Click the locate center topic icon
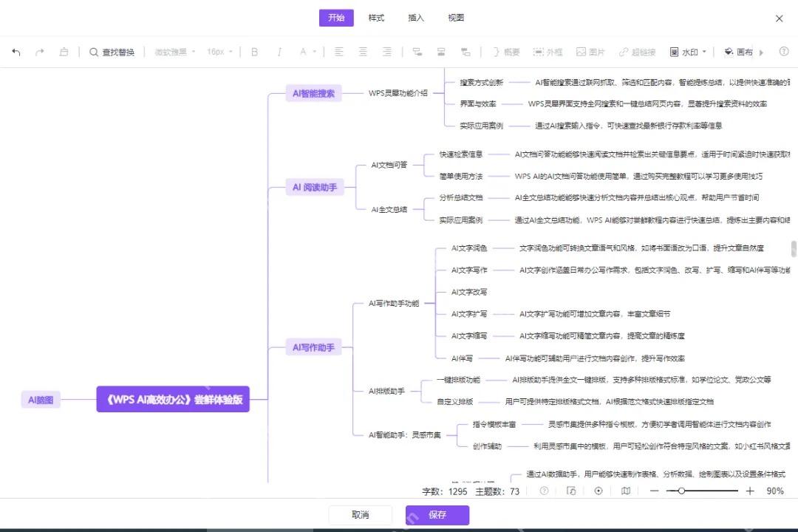 (x=598, y=491)
